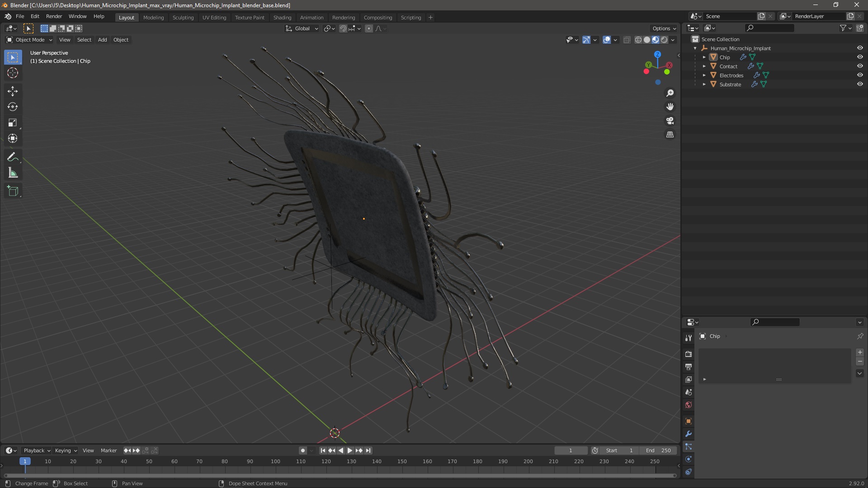Select the Add Cube tool
The width and height of the screenshot is (868, 488).
click(x=13, y=191)
